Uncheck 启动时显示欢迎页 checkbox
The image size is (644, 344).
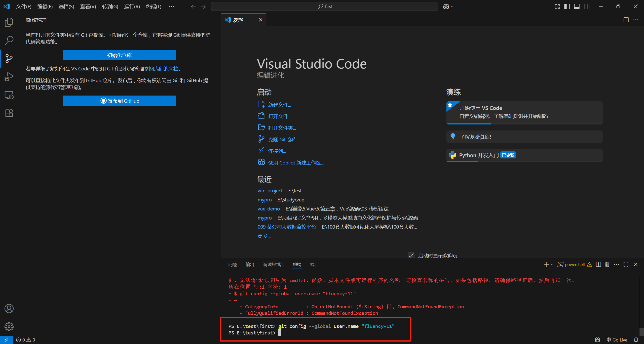pyautogui.click(x=411, y=255)
